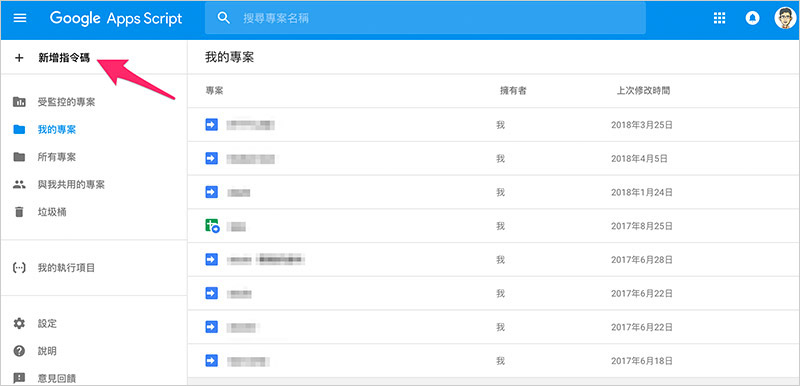
Task: Click the 所有專案 folder icon
Action: (x=19, y=157)
